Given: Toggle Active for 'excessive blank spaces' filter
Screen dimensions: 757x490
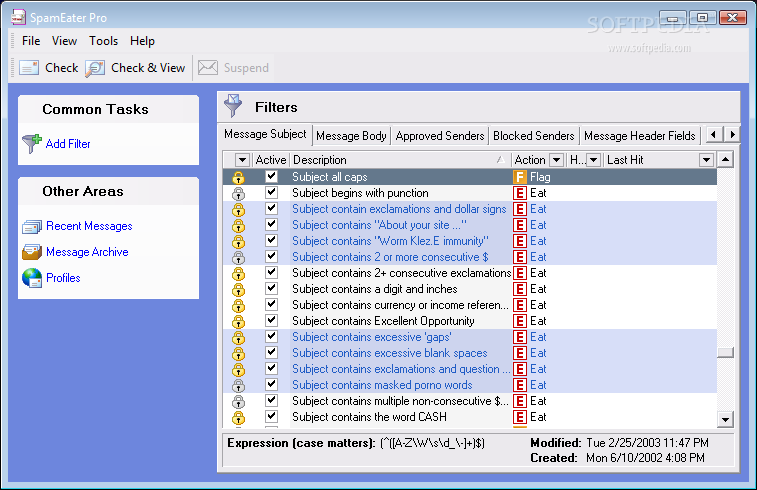Looking at the screenshot, I should click(272, 352).
